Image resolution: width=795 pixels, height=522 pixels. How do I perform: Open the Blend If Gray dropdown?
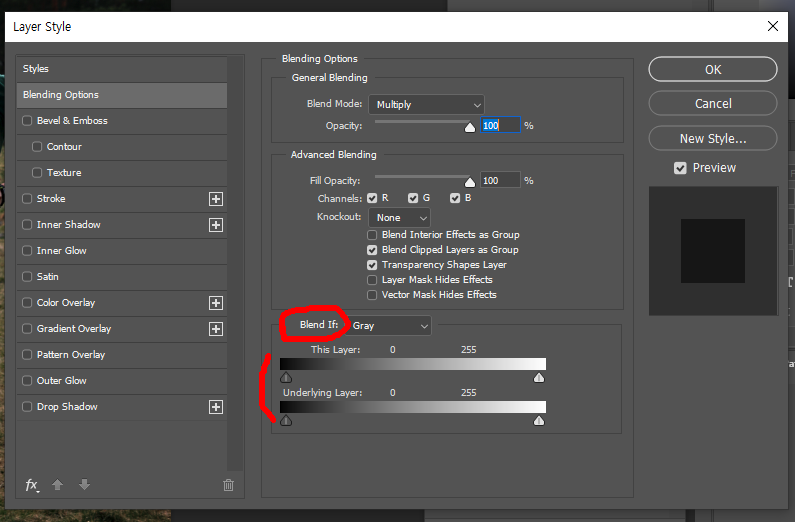[x=389, y=326]
